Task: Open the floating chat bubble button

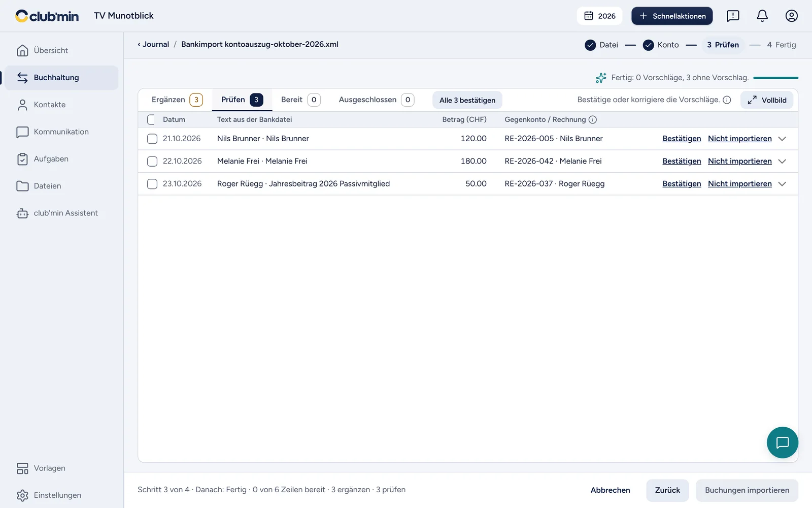Action: coord(782,442)
